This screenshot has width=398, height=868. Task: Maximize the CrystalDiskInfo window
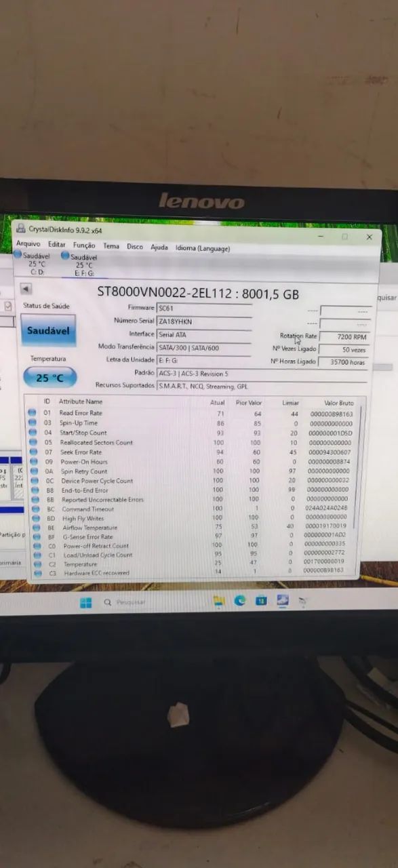pos(344,237)
